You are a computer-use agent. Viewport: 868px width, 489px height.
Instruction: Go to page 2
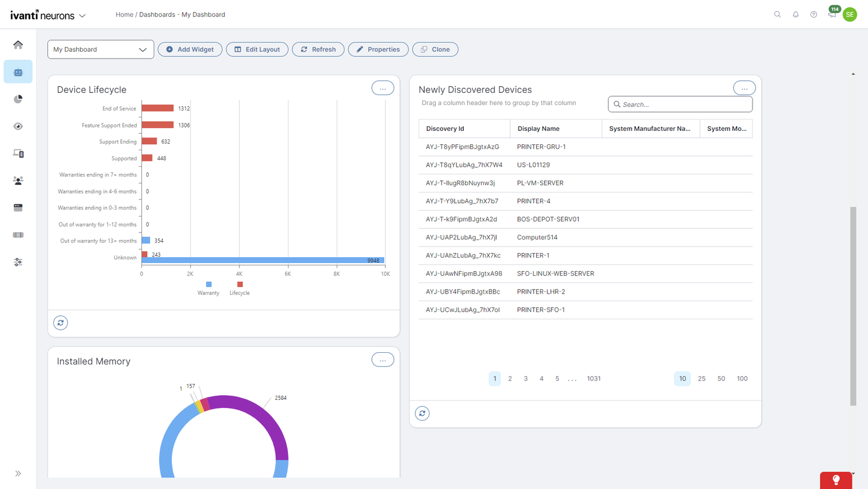(x=510, y=379)
